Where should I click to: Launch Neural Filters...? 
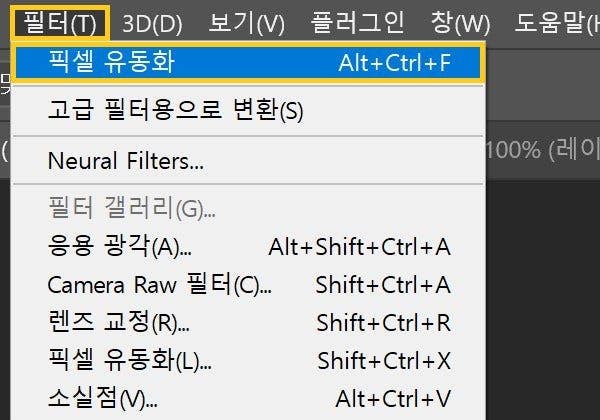(x=126, y=159)
